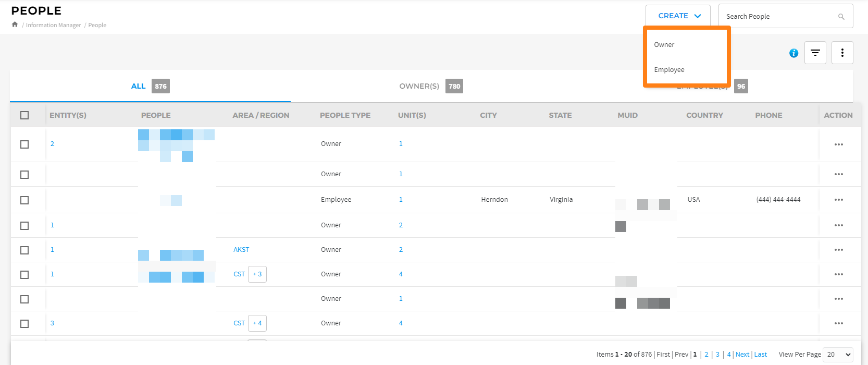Open the vertical three-dot options menu

[842, 53]
